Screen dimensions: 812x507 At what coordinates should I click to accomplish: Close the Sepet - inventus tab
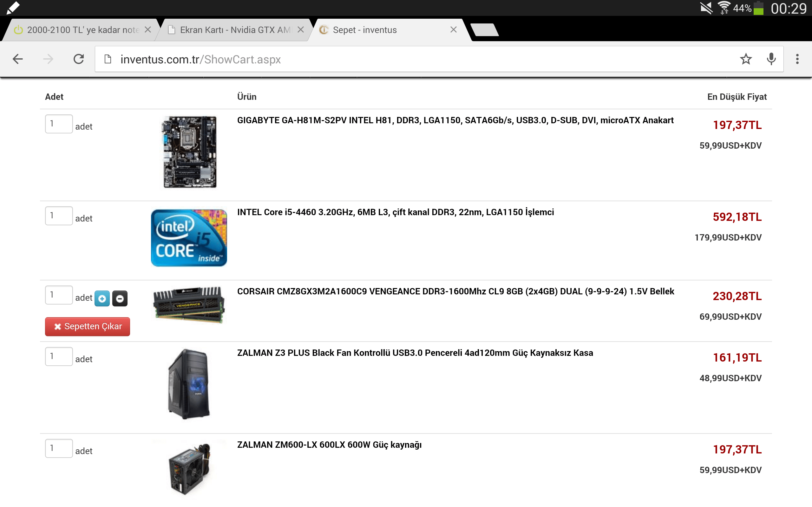coord(453,30)
